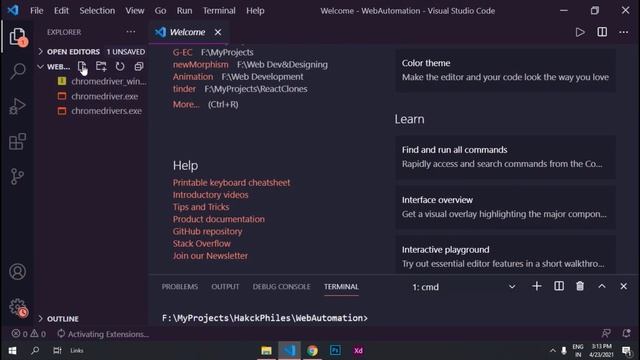This screenshot has width=640, height=360.
Task: Open GitHub repository link
Action: click(207, 231)
